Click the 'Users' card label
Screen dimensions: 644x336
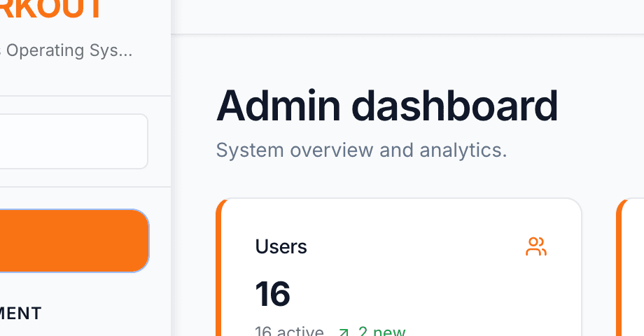tap(281, 246)
